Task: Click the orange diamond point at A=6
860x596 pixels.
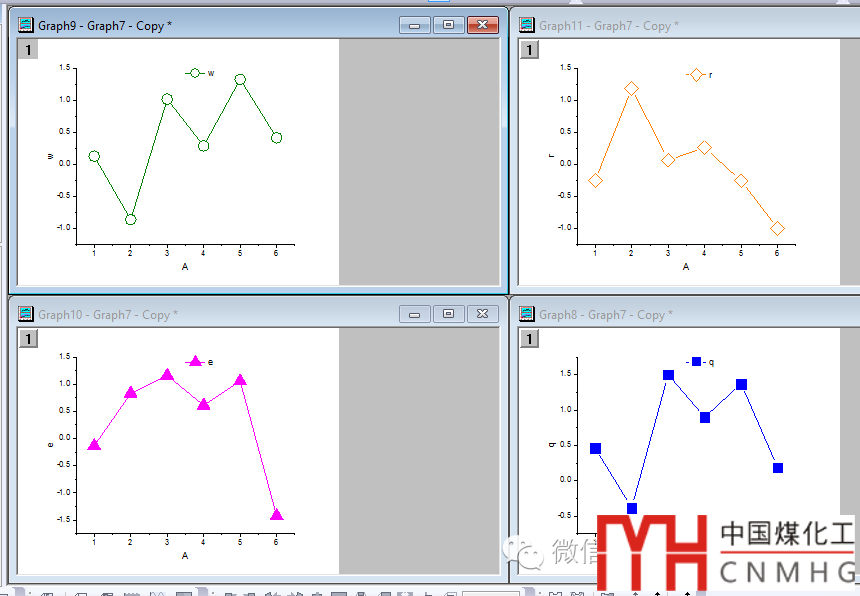Action: click(x=777, y=228)
